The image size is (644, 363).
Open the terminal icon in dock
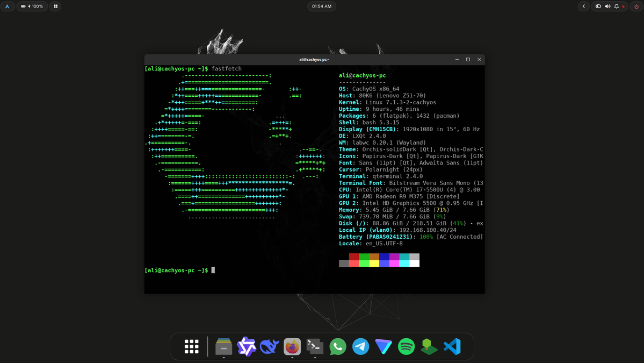315,346
